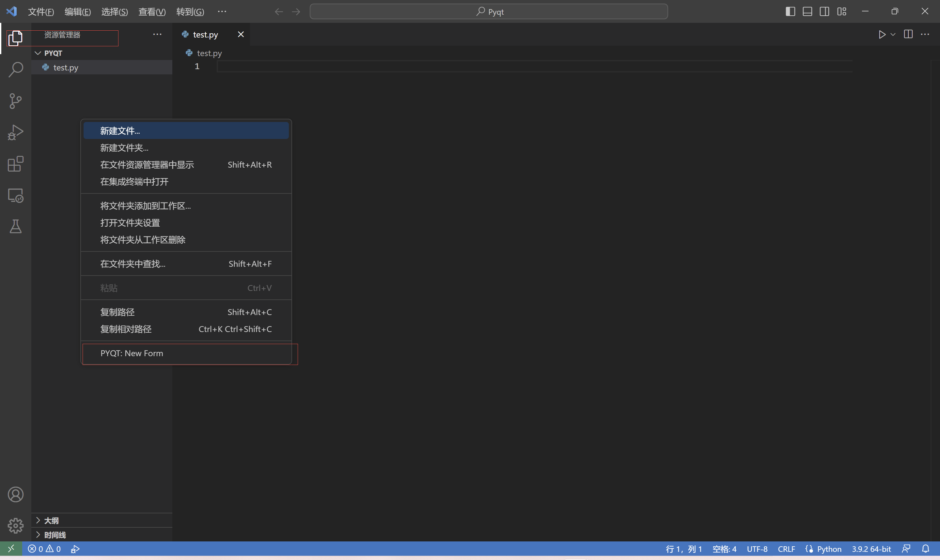940x560 pixels.
Task: Open the Explorer view in activity bar
Action: [15, 38]
